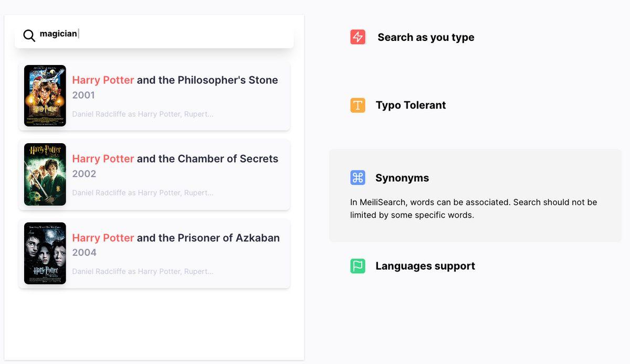Click the green flag Languages icon
This screenshot has height=364, width=630.
tap(358, 266)
